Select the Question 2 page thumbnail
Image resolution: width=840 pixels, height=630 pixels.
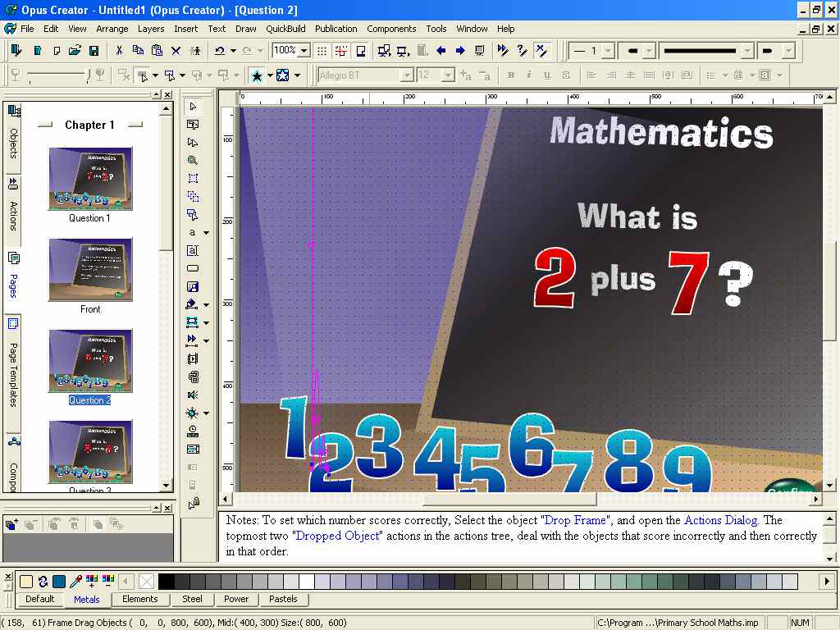click(x=90, y=361)
